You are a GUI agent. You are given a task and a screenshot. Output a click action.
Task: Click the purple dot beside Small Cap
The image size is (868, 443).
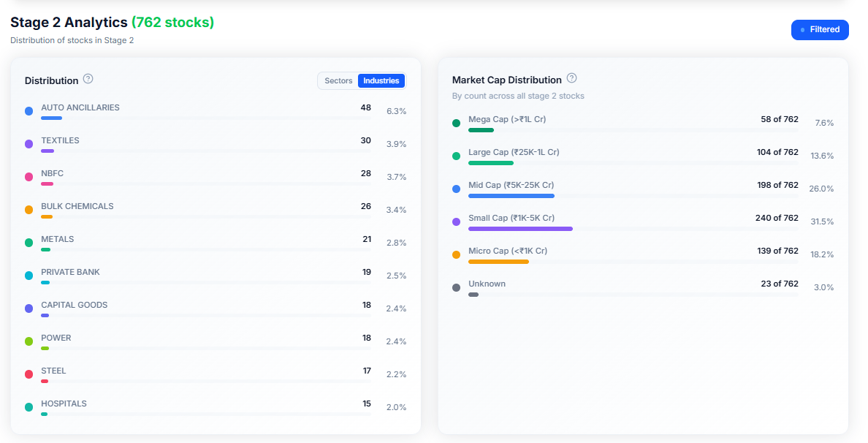(x=456, y=221)
